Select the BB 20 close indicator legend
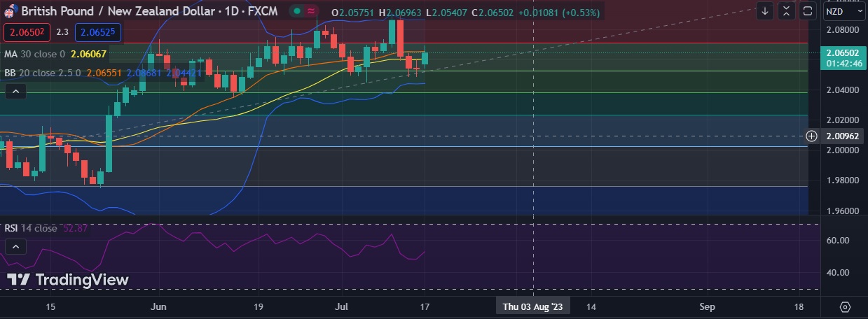868x319 pixels. coord(43,72)
